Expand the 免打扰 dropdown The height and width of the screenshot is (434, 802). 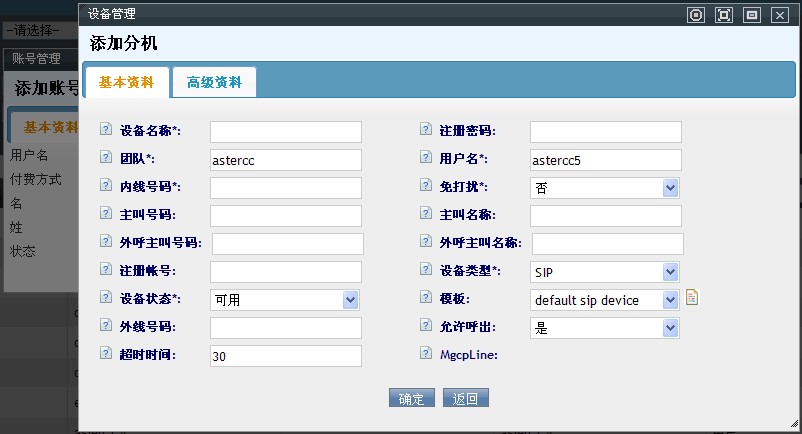[670, 188]
